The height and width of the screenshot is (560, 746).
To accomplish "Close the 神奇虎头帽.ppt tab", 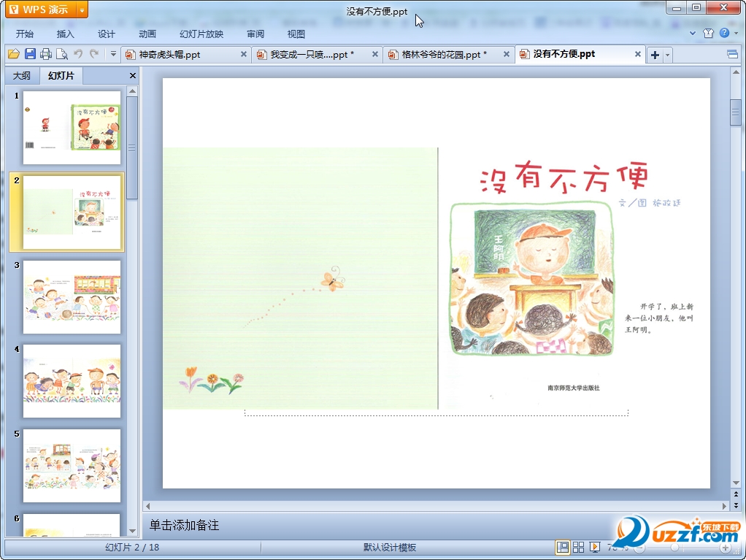I will click(x=244, y=54).
